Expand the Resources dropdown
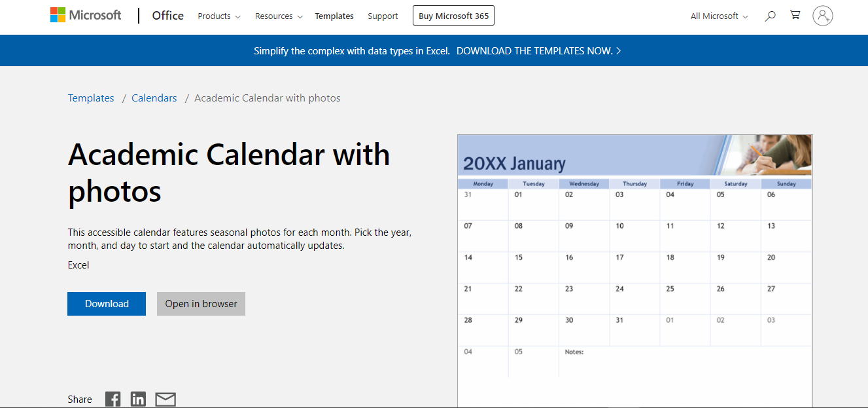The image size is (868, 408). 279,16
